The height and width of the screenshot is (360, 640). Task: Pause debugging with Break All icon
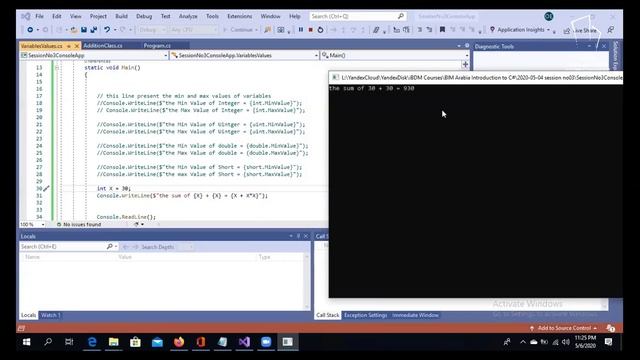pos(301,30)
